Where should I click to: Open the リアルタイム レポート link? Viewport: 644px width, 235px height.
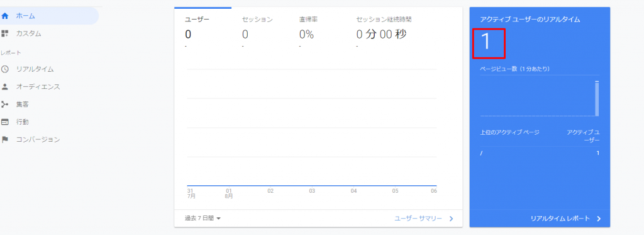(x=560, y=219)
